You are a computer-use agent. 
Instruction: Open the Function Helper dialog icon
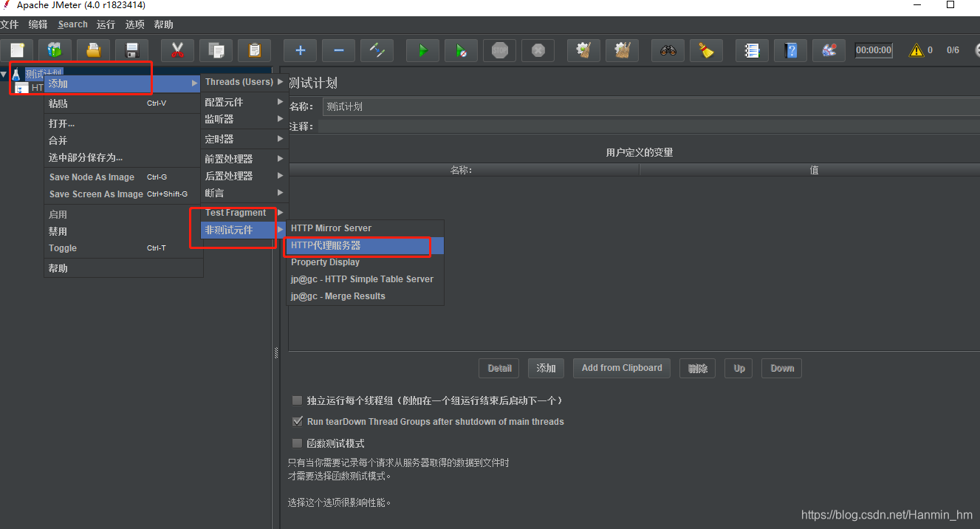pos(752,51)
